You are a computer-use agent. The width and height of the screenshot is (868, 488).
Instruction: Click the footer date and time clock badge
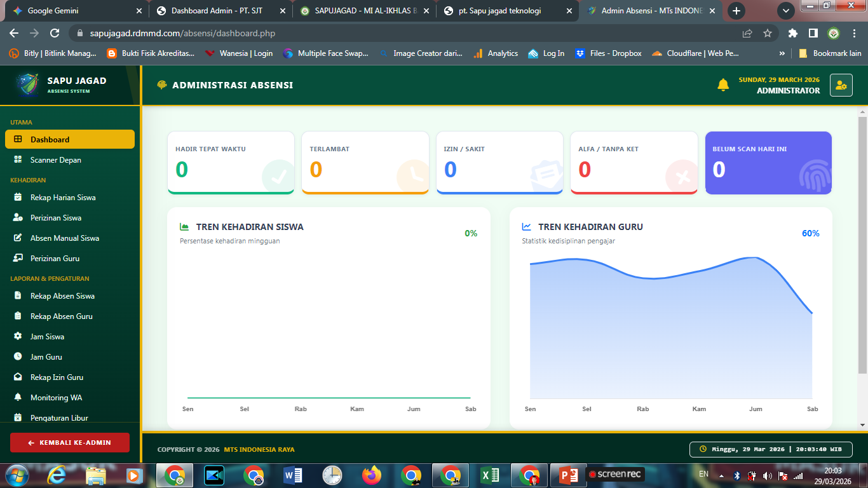[x=770, y=449]
